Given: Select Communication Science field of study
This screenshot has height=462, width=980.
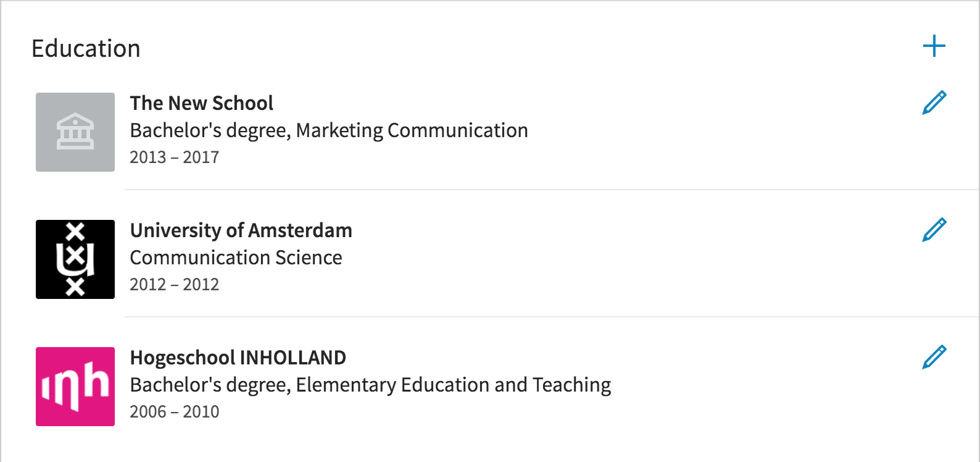Looking at the screenshot, I should click(x=236, y=258).
